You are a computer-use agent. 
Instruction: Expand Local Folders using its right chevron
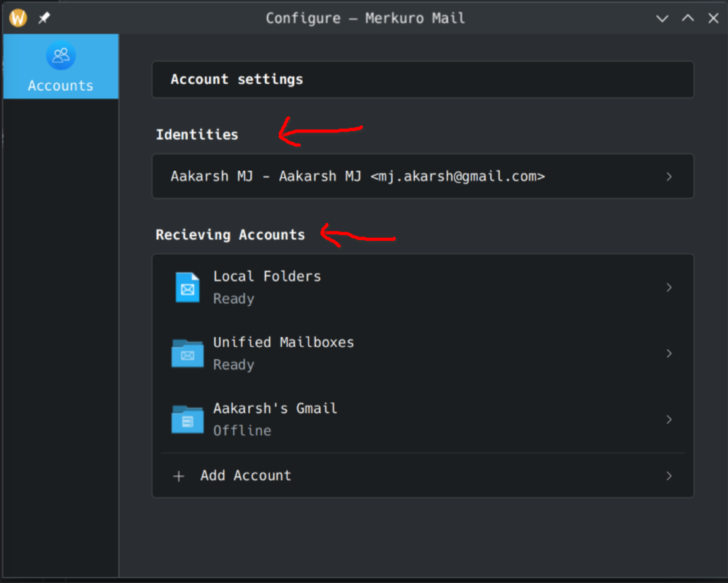669,287
